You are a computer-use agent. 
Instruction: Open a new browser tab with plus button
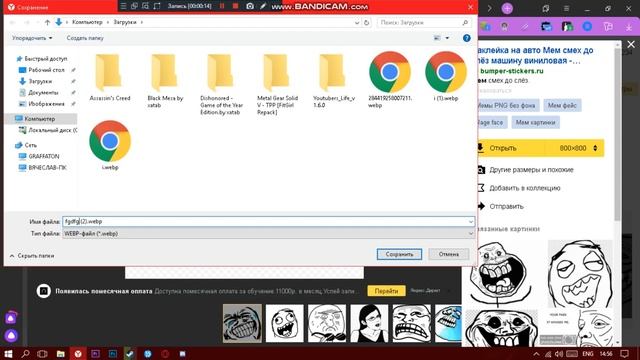pyautogui.click(x=507, y=8)
